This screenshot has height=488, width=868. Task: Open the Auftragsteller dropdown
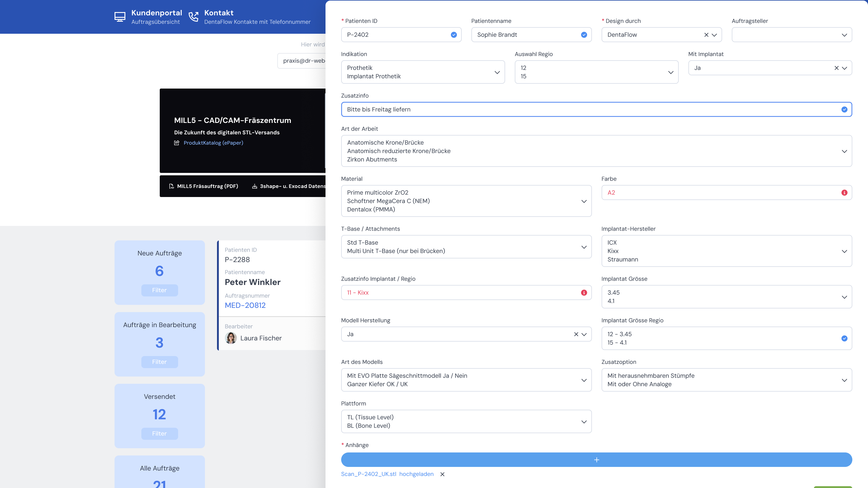[x=791, y=35]
